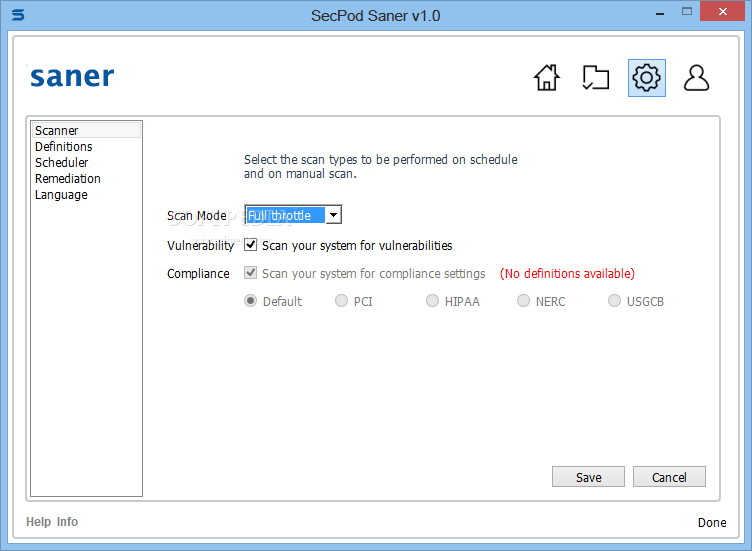The image size is (752, 551).
Task: Open the Help link
Action: (38, 522)
